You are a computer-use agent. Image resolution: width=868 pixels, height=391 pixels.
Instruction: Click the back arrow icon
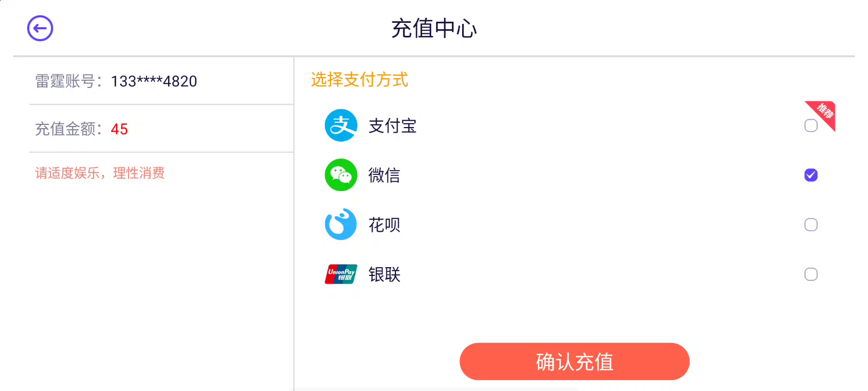40,28
